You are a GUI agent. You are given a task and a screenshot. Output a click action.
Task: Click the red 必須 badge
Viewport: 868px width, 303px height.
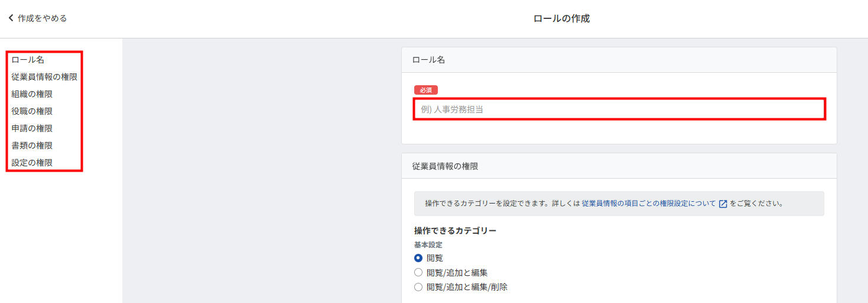(x=425, y=90)
